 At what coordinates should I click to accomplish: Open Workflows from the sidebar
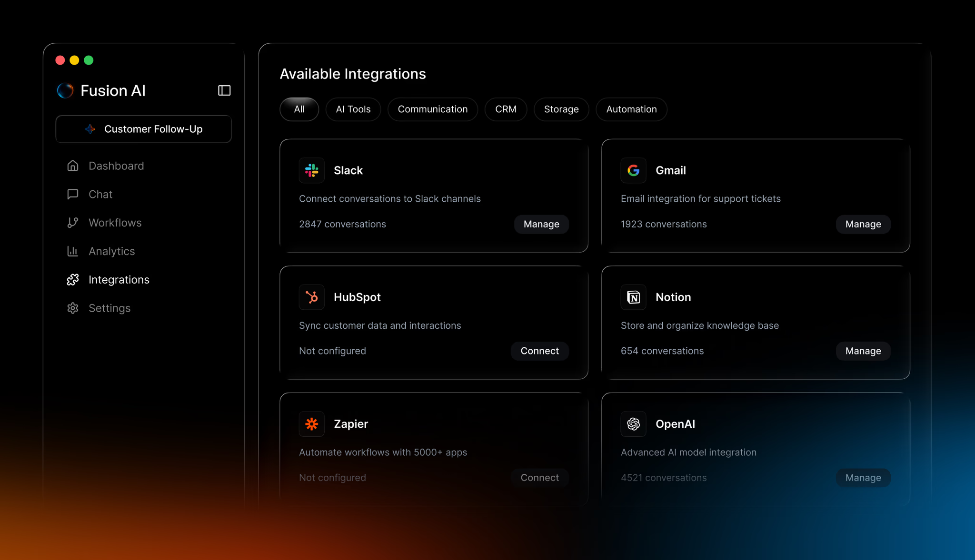[115, 223]
